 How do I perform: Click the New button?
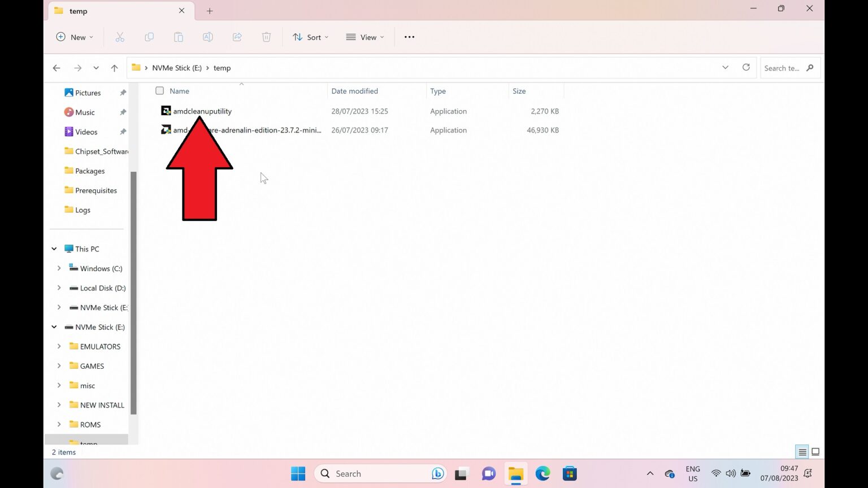[74, 37]
